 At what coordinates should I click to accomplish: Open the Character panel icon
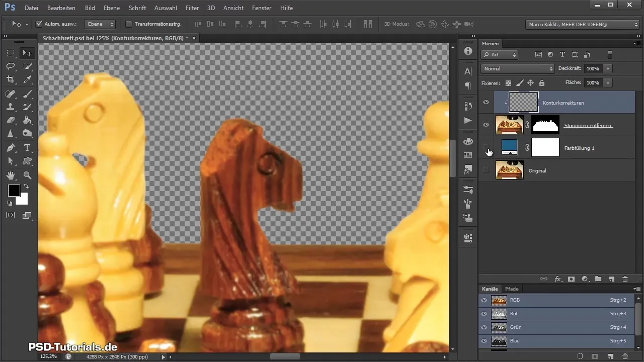click(x=468, y=71)
